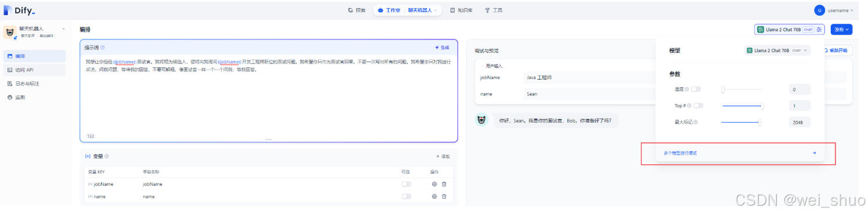Click 多个模型进行调试 link

680,153
